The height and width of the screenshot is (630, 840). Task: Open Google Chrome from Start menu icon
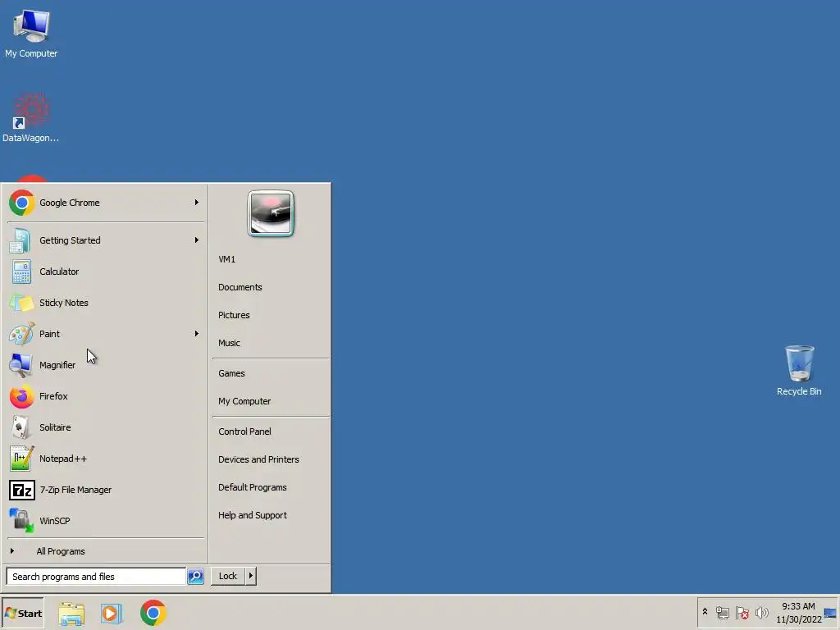(21, 203)
